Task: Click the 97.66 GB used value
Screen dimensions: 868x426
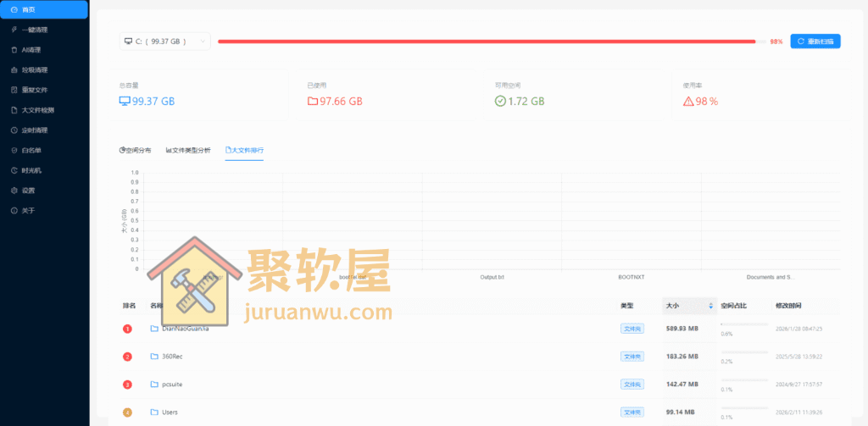Action: [x=341, y=102]
